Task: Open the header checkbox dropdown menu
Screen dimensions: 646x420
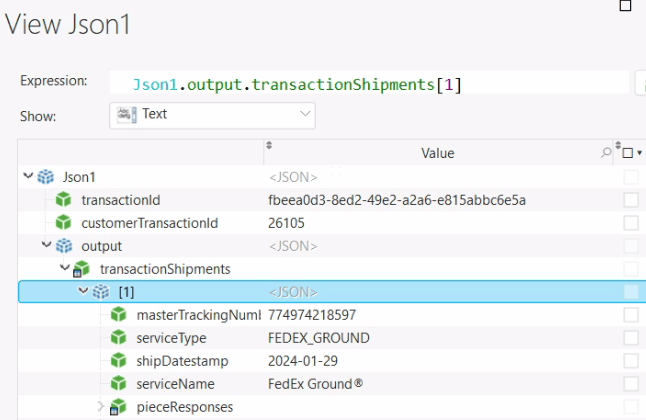Action: (x=640, y=153)
